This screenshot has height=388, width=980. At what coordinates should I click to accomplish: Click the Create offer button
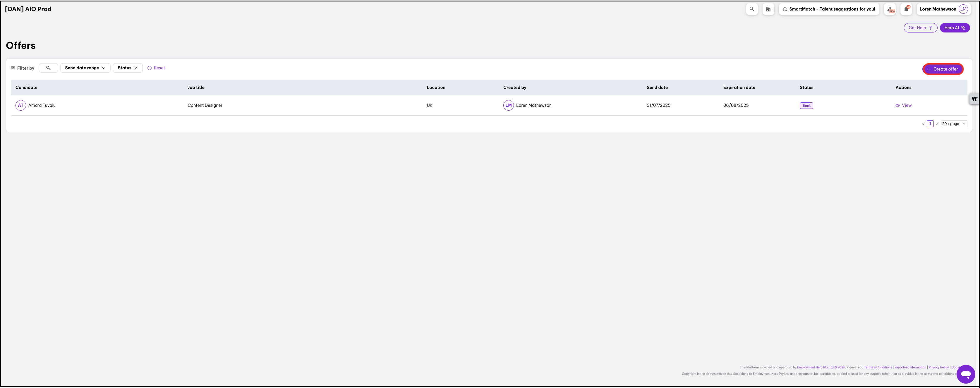click(942, 69)
